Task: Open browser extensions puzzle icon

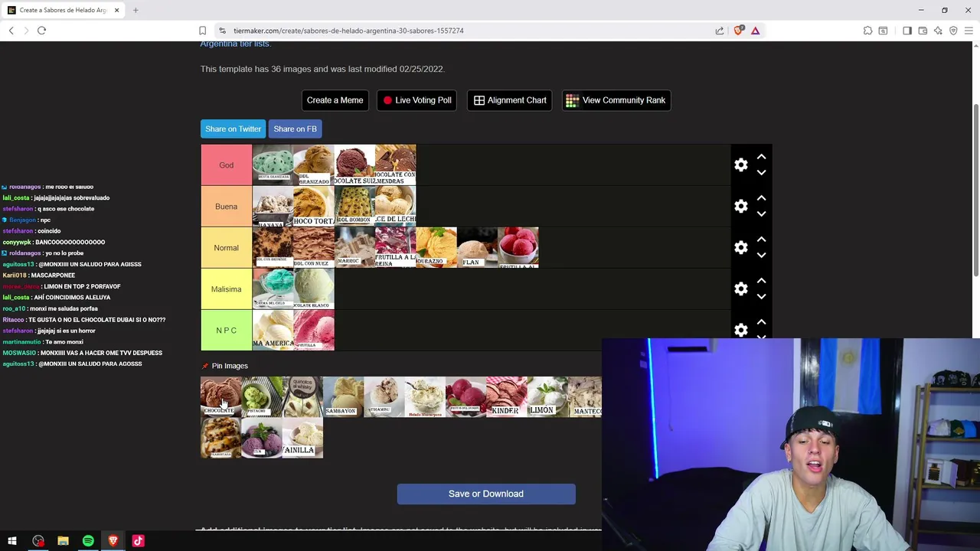Action: pos(867,31)
